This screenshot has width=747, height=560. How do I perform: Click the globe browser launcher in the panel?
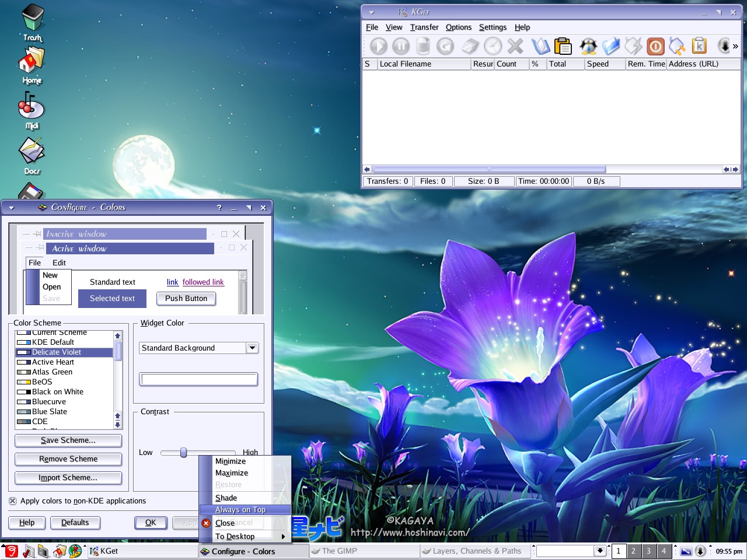click(x=75, y=551)
